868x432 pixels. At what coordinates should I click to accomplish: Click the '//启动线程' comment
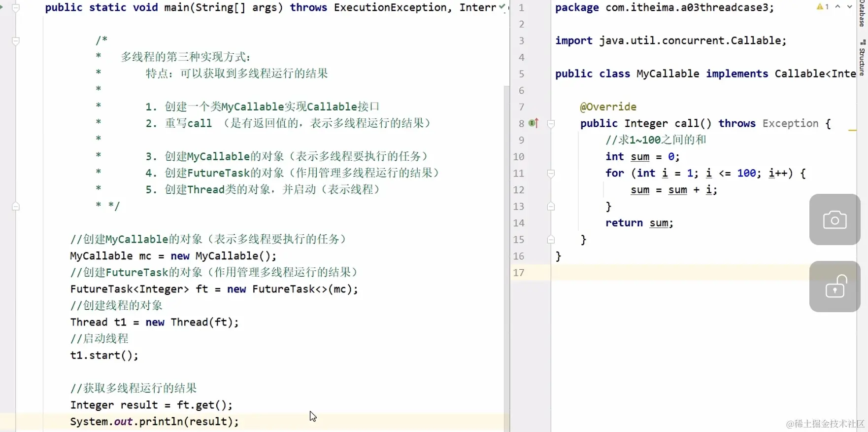coord(99,339)
